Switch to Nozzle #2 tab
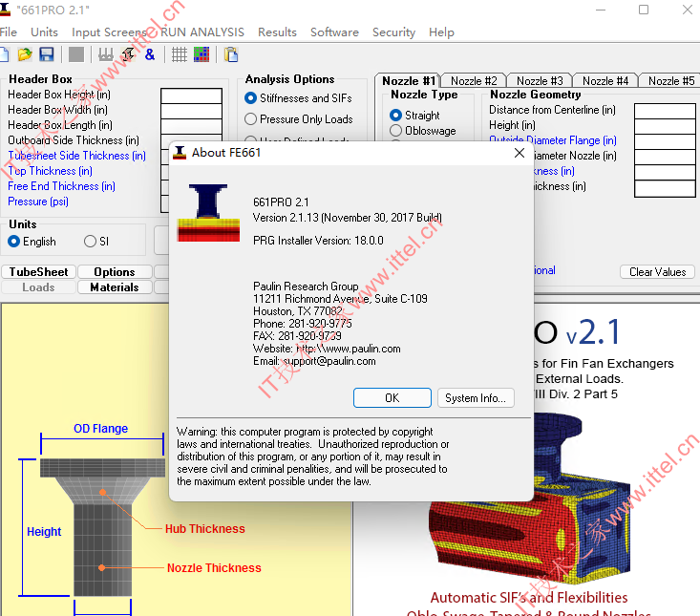The image size is (700, 616). [474, 81]
